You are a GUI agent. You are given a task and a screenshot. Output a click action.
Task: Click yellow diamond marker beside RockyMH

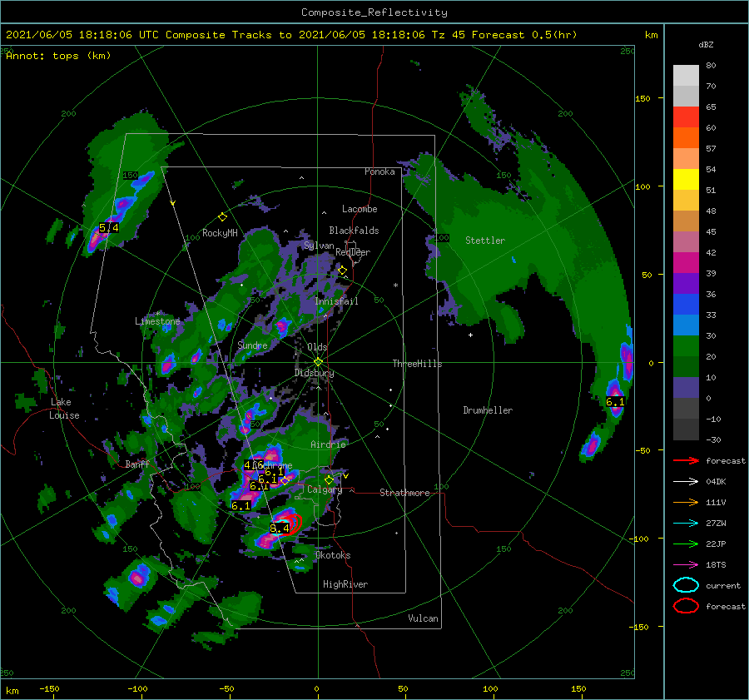[x=222, y=217]
